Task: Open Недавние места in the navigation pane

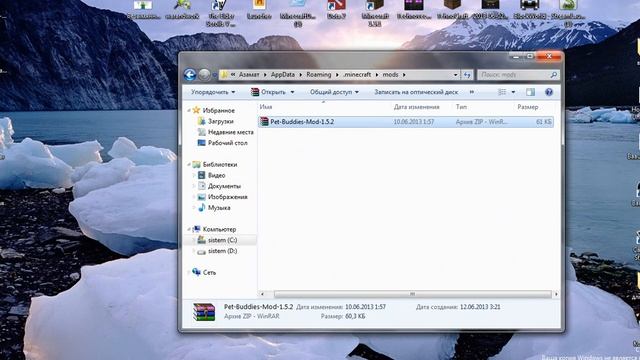Action: tap(231, 132)
